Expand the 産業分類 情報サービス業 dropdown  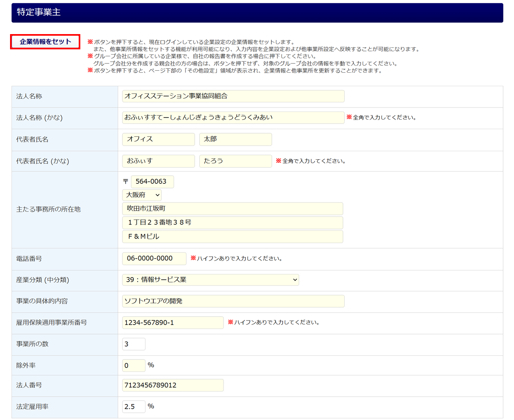(x=210, y=280)
